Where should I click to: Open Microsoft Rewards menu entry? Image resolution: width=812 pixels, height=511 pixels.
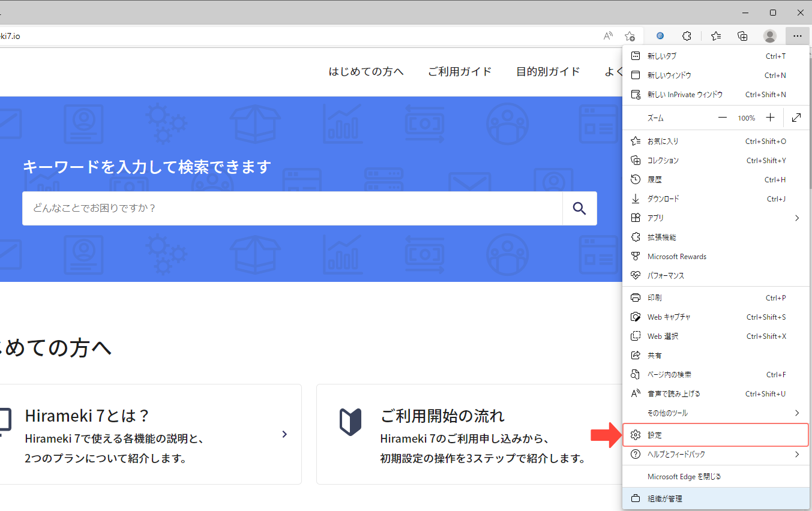pos(716,257)
